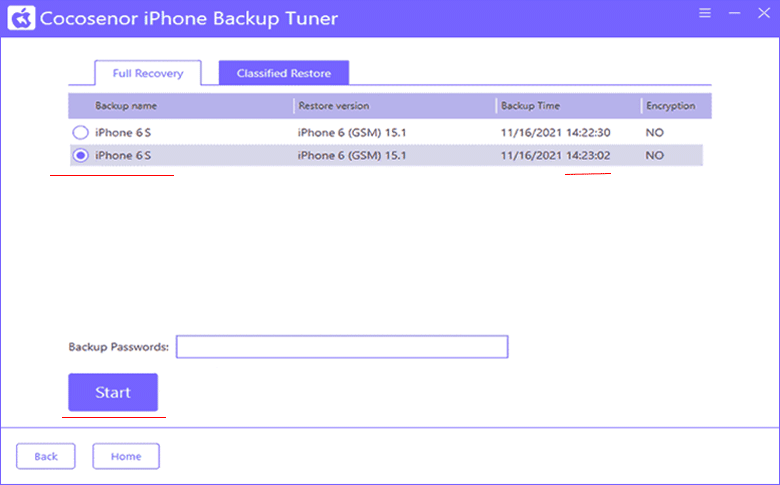Viewport: 780px width, 485px height.
Task: Select the backup made at 14:23:02
Action: point(80,155)
